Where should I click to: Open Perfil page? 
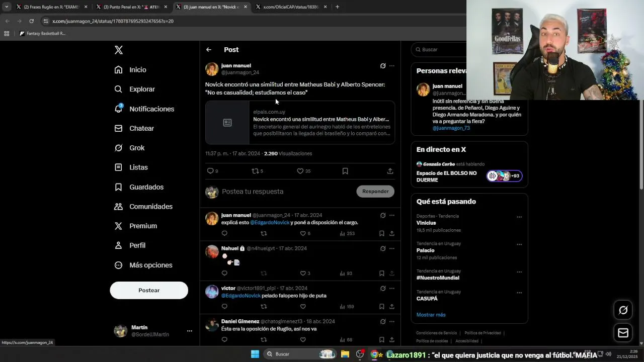click(x=130, y=245)
